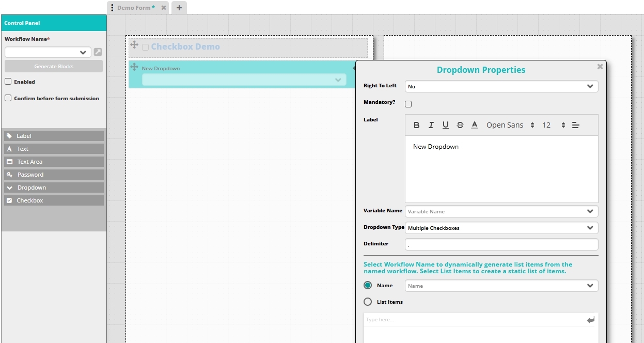This screenshot has width=644, height=343.
Task: Click the Generate Blocks button
Action: [x=54, y=66]
